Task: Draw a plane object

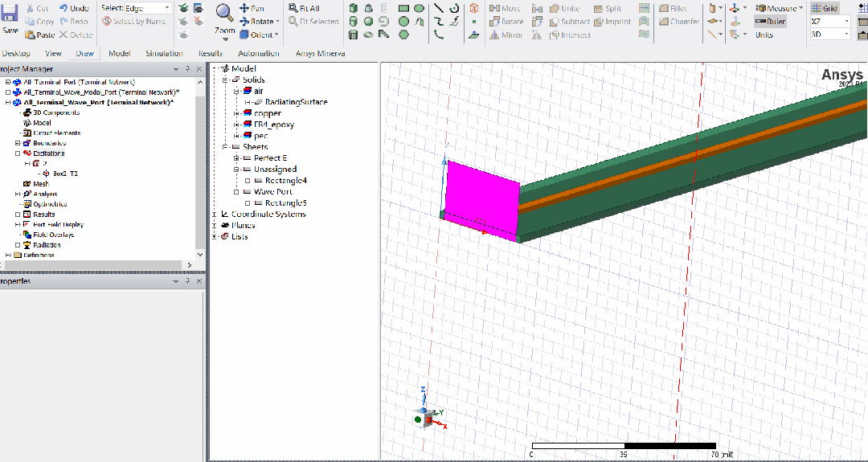Action: pos(474,35)
